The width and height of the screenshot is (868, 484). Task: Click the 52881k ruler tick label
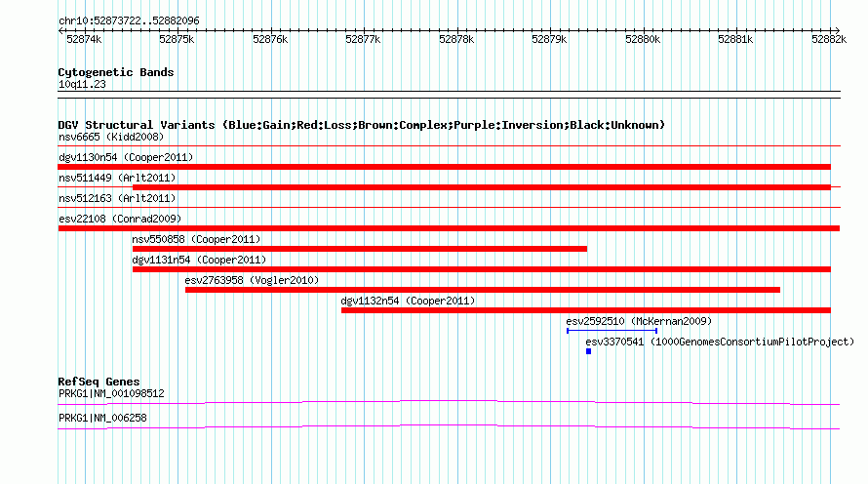point(735,39)
